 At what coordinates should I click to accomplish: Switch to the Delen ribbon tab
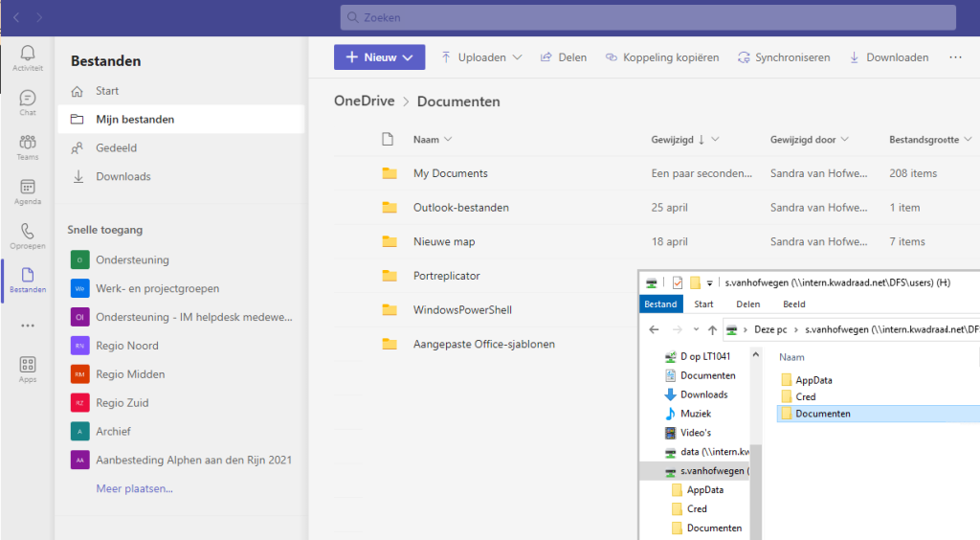coord(748,304)
